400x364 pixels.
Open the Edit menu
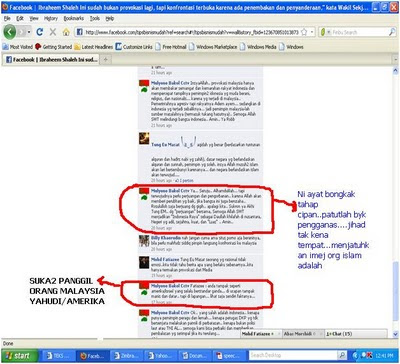tap(20, 19)
